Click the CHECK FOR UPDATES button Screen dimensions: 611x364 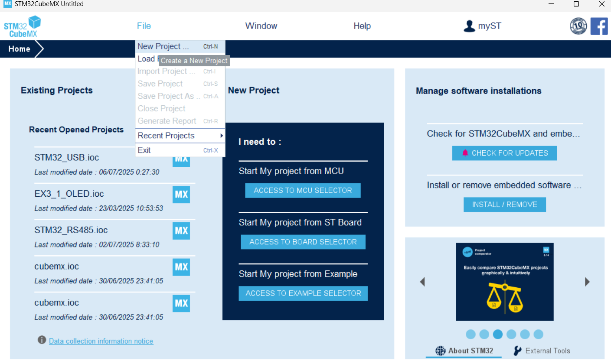pos(504,153)
